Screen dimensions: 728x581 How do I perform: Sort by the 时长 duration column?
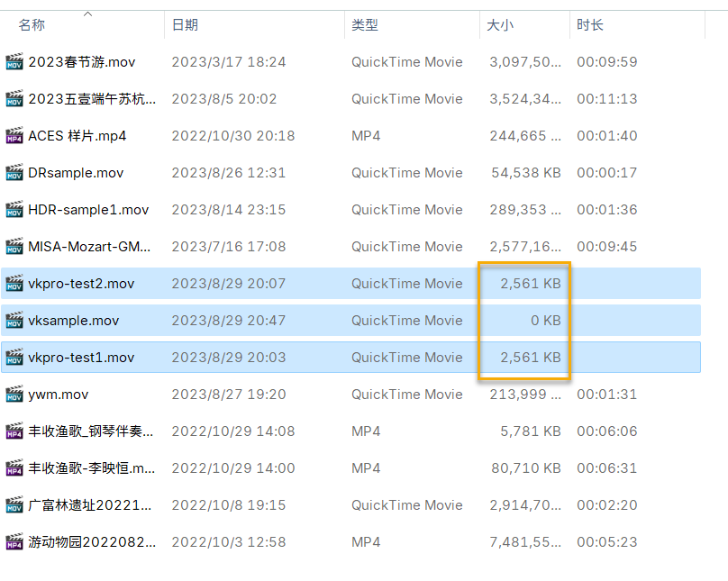pos(590,25)
